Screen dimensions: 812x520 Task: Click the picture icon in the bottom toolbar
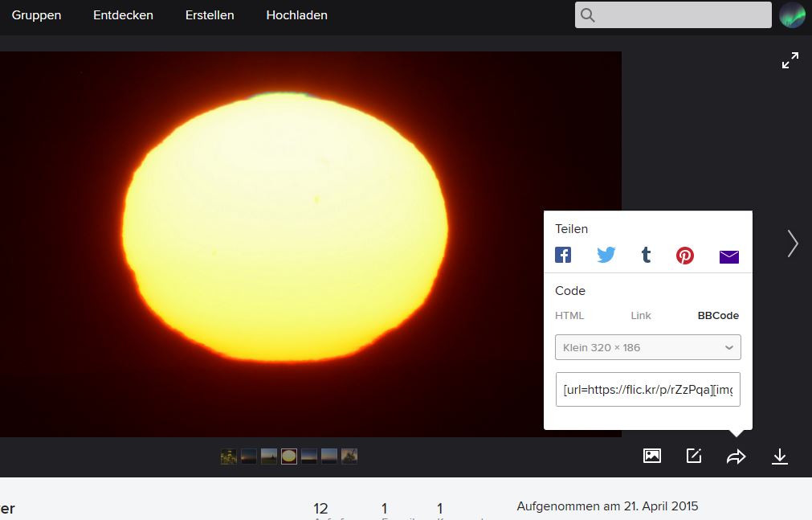pyautogui.click(x=652, y=457)
